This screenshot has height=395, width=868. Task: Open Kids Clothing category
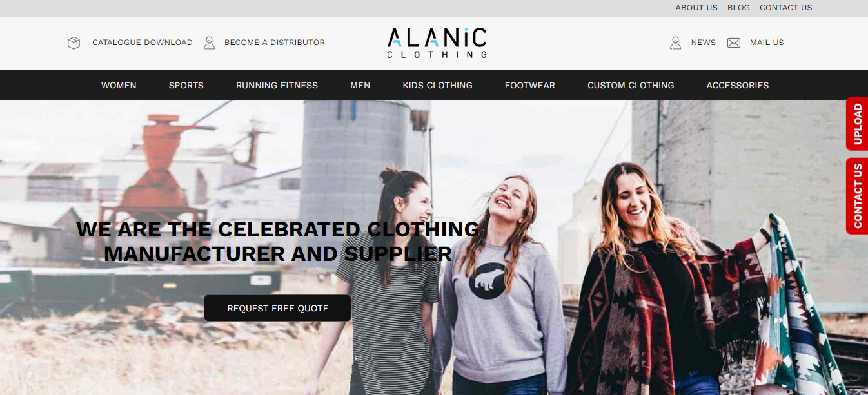tap(438, 85)
